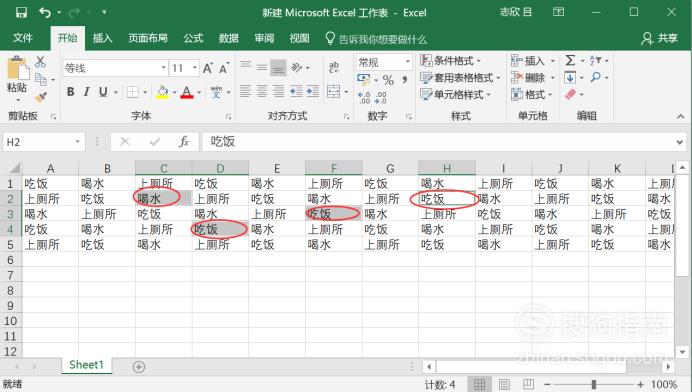Apply yellow fill color bucket
Viewport: 692px width, 392px height.
pos(162,92)
